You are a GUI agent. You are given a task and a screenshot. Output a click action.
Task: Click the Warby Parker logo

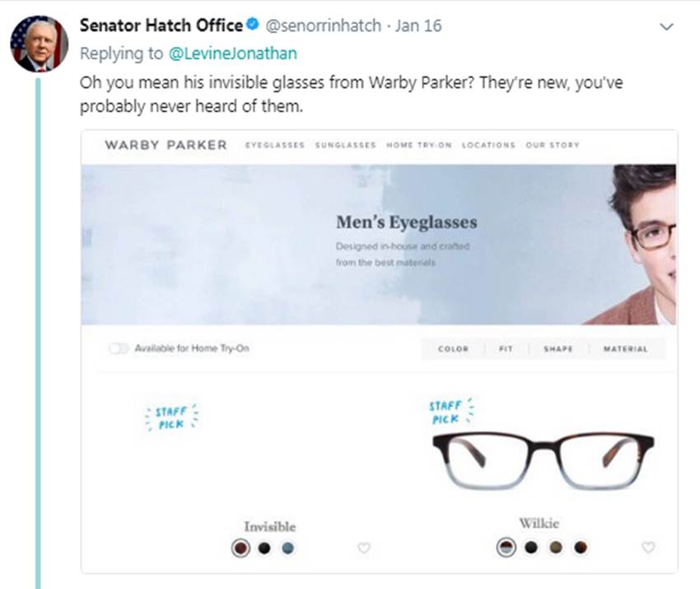click(166, 145)
